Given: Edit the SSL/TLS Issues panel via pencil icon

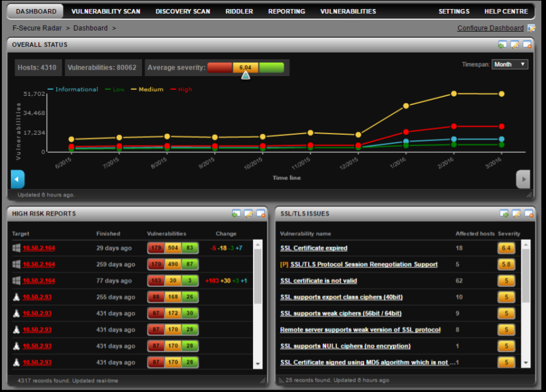Looking at the screenshot, I should [x=517, y=213].
